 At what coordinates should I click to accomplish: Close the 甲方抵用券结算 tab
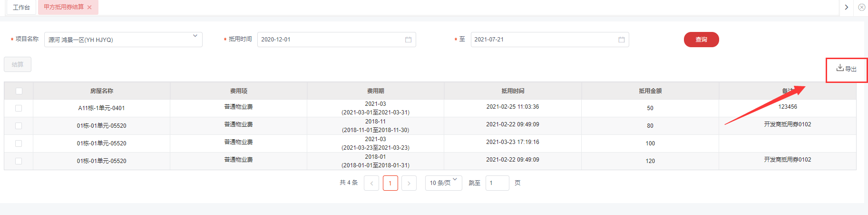[89, 8]
